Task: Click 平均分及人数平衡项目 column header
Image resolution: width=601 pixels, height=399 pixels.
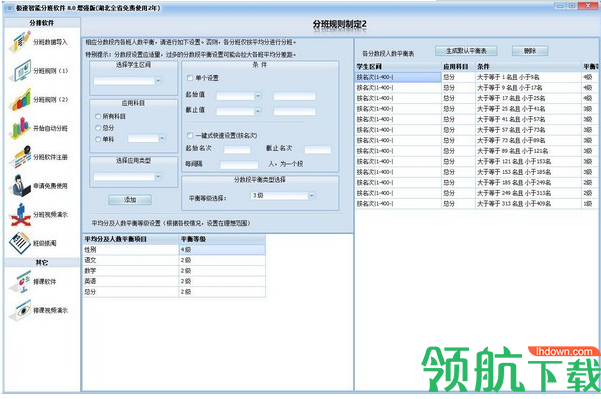Action: [x=131, y=239]
